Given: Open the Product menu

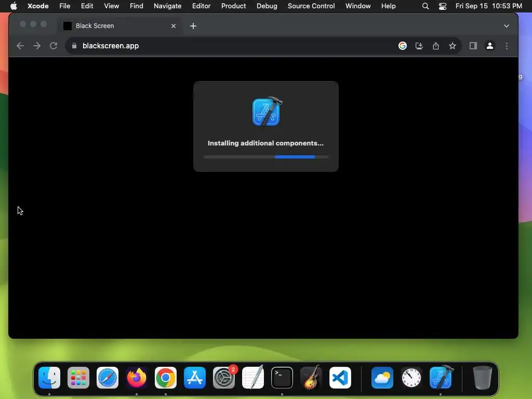Looking at the screenshot, I should coord(233,6).
